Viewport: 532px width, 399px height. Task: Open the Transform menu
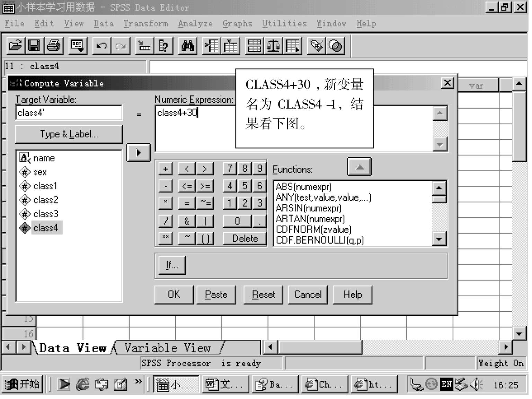point(145,24)
